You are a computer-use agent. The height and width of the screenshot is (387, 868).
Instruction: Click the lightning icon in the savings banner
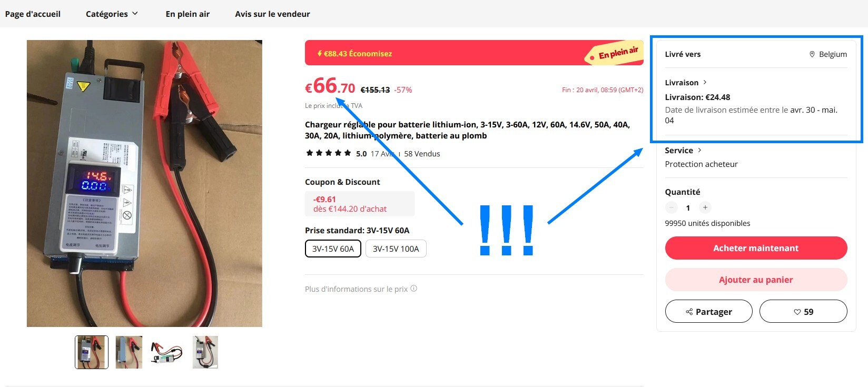pyautogui.click(x=319, y=54)
